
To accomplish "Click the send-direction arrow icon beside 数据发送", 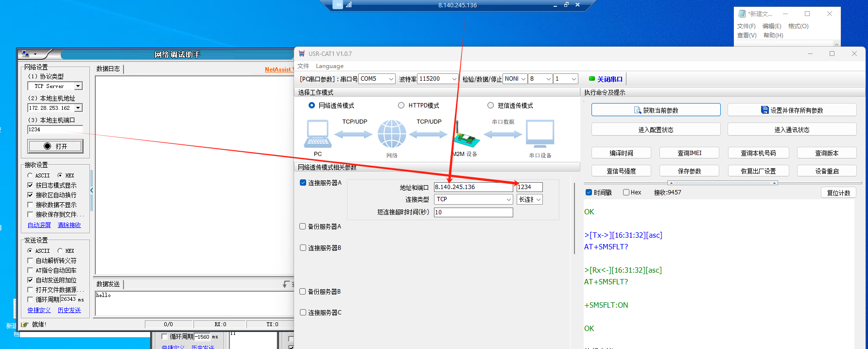I will [x=286, y=284].
